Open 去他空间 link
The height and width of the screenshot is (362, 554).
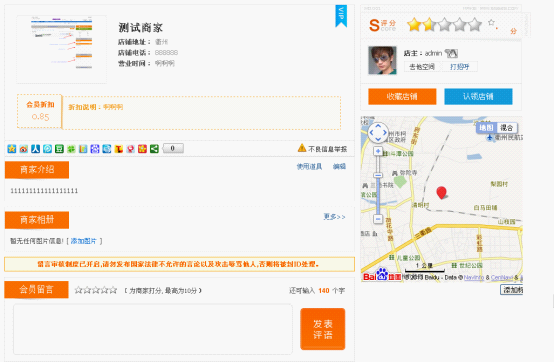pos(422,67)
